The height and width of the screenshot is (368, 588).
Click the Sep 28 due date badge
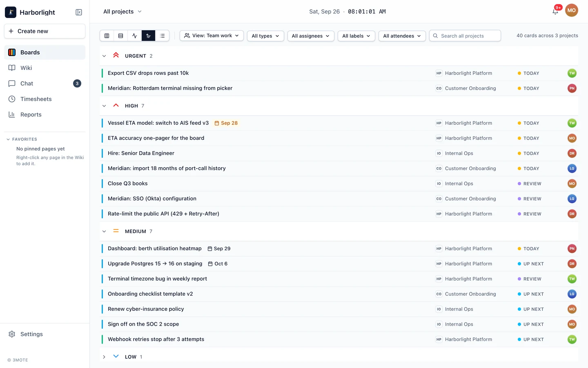click(x=226, y=123)
